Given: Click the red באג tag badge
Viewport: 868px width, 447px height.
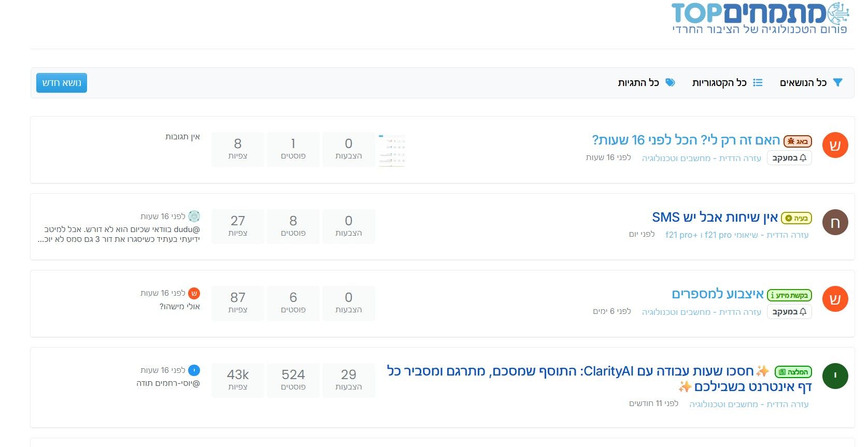Looking at the screenshot, I should point(798,141).
